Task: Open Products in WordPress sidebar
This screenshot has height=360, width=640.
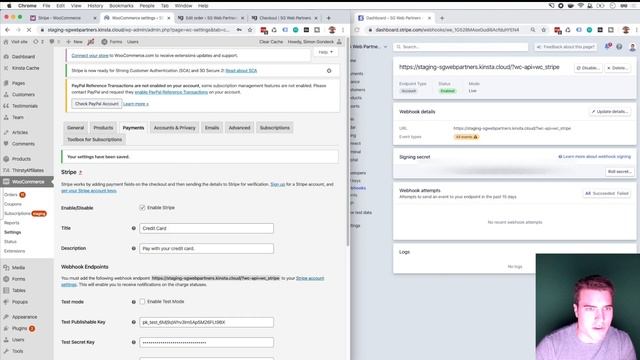Action: (21, 159)
